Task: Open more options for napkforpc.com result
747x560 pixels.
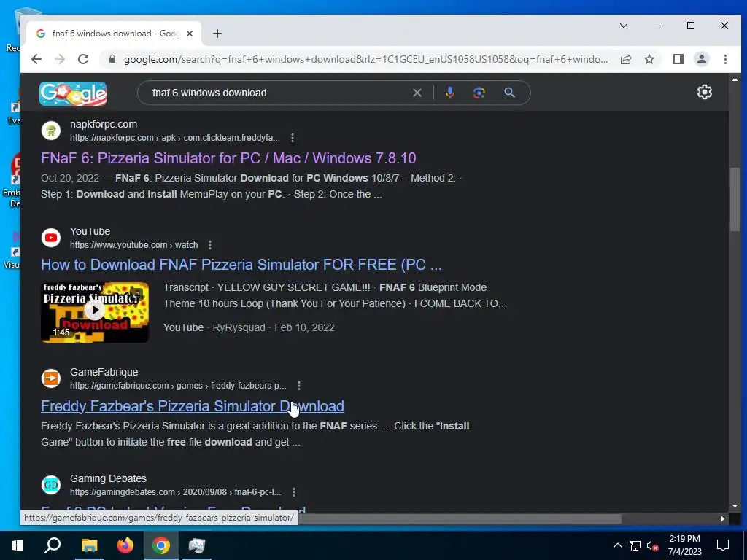Action: pos(292,138)
